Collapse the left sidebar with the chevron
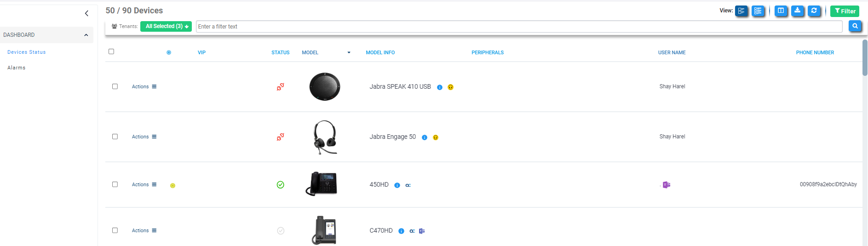Image resolution: width=868 pixels, height=246 pixels. 86,13
